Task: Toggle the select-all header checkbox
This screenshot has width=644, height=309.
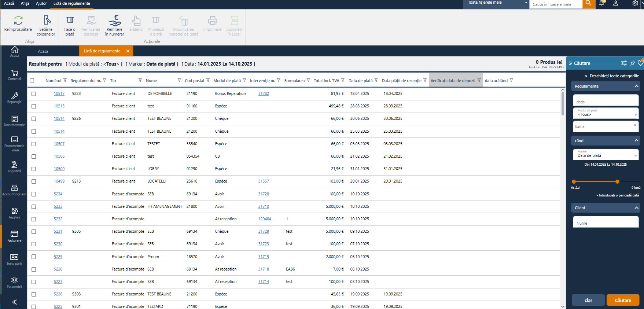Action: point(32,80)
